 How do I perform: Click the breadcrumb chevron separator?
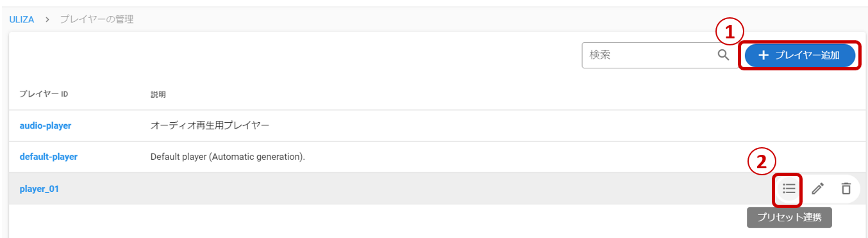coord(47,19)
